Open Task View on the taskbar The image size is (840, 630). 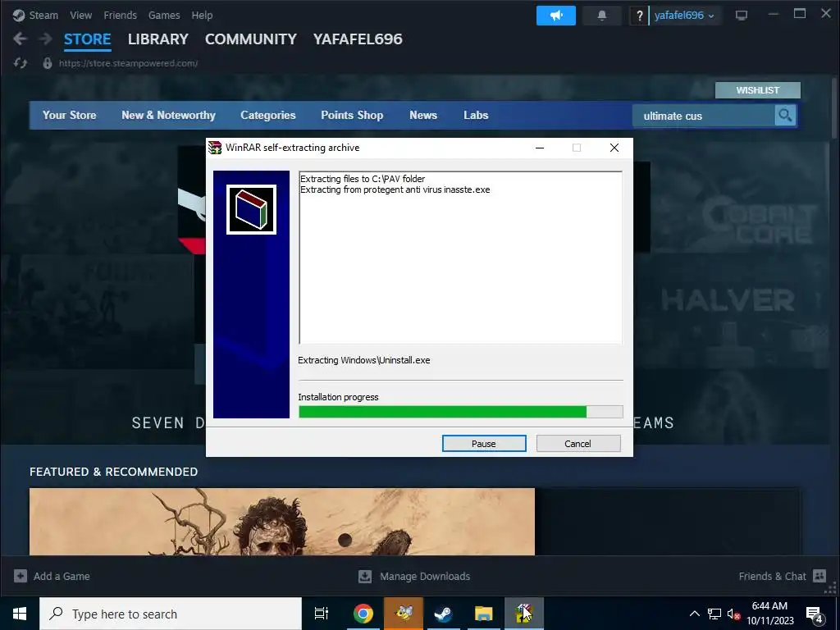tap(322, 614)
